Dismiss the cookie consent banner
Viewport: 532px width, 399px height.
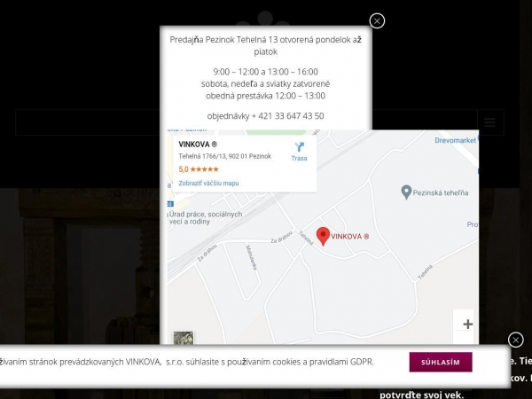click(x=516, y=340)
